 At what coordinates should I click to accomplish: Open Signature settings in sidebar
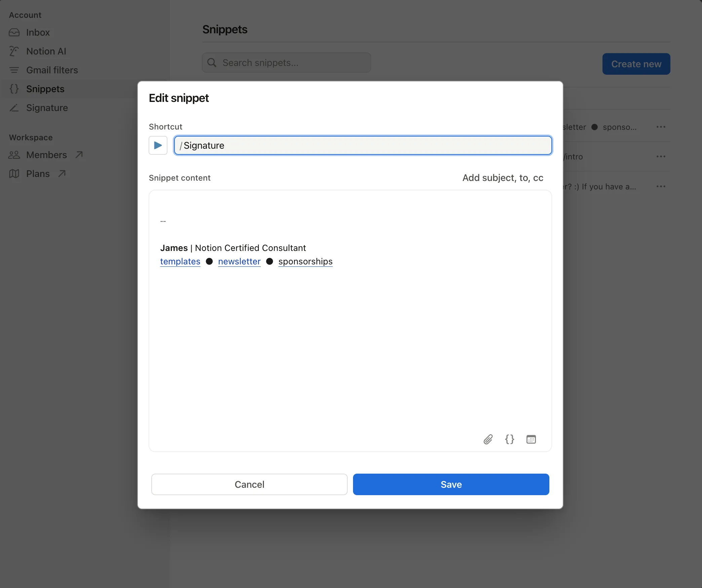click(47, 108)
